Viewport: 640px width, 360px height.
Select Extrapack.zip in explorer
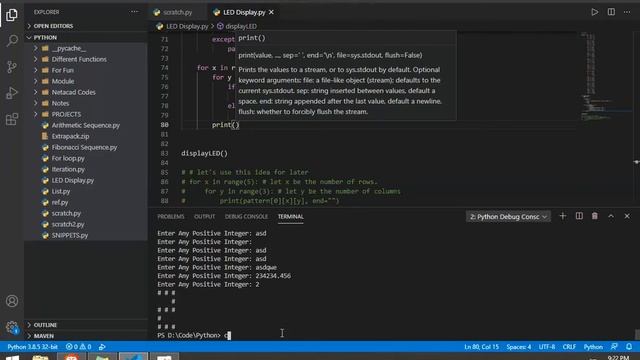tap(86, 136)
